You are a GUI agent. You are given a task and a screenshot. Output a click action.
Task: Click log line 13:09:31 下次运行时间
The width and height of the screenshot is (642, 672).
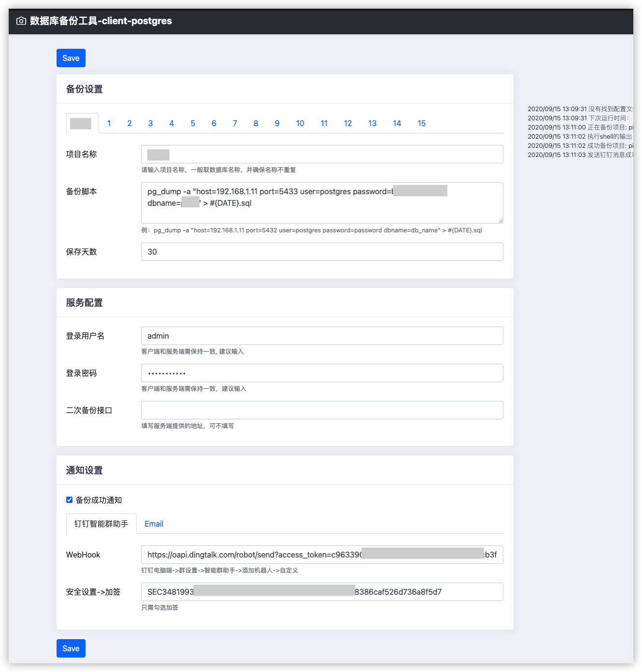pyautogui.click(x=578, y=118)
